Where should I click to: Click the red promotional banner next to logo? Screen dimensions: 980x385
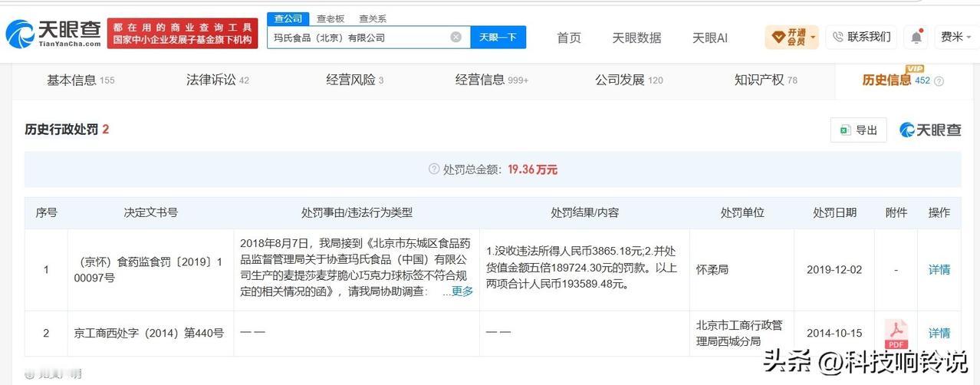click(183, 33)
